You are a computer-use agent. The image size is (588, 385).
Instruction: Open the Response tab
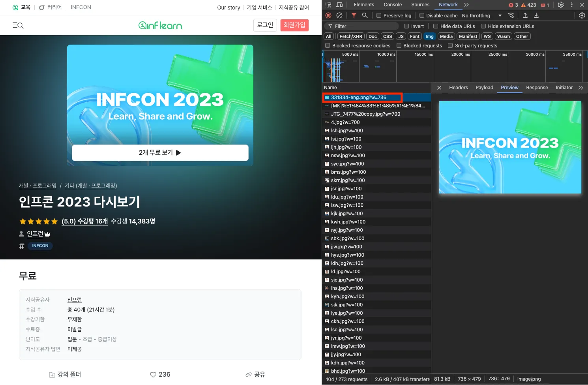point(537,88)
